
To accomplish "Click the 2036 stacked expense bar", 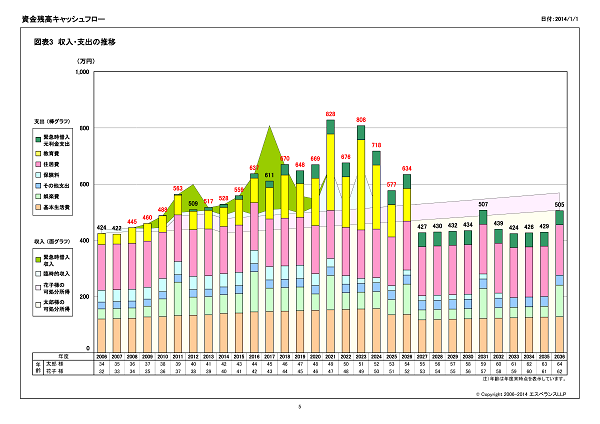I will tap(559, 281).
